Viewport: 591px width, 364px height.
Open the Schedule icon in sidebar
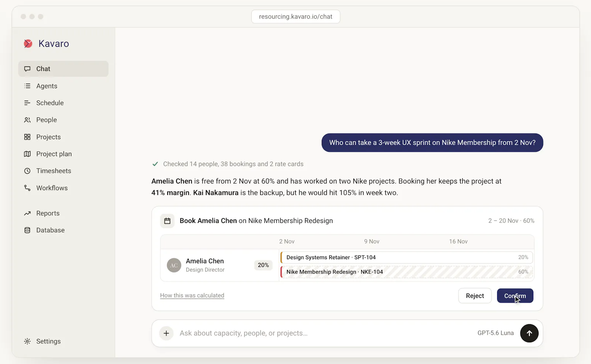[27, 103]
